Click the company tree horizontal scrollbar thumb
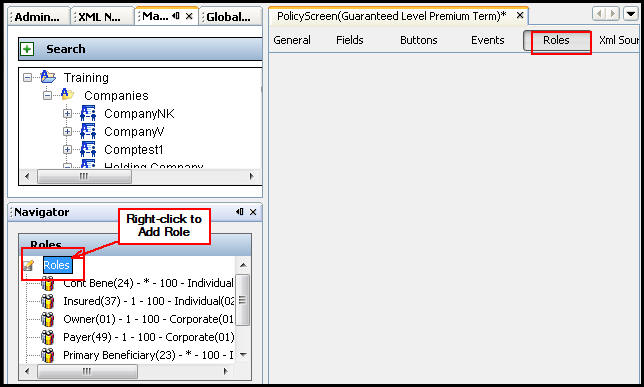This screenshot has width=644, height=387. 84,176
